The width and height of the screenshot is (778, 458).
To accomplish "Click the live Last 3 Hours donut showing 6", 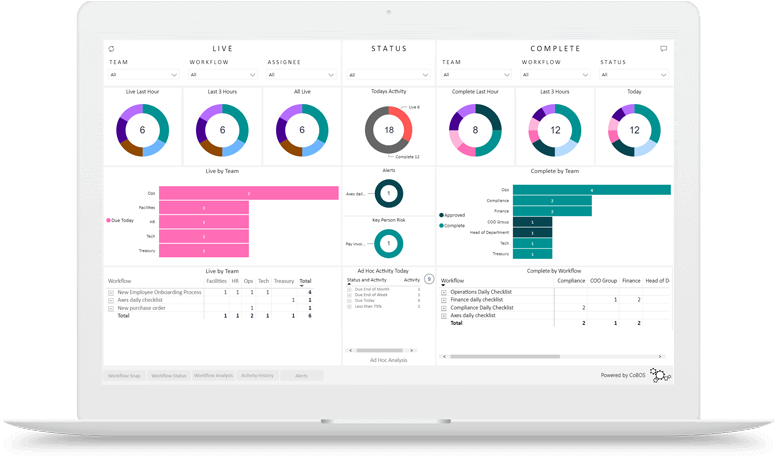I will [222, 130].
